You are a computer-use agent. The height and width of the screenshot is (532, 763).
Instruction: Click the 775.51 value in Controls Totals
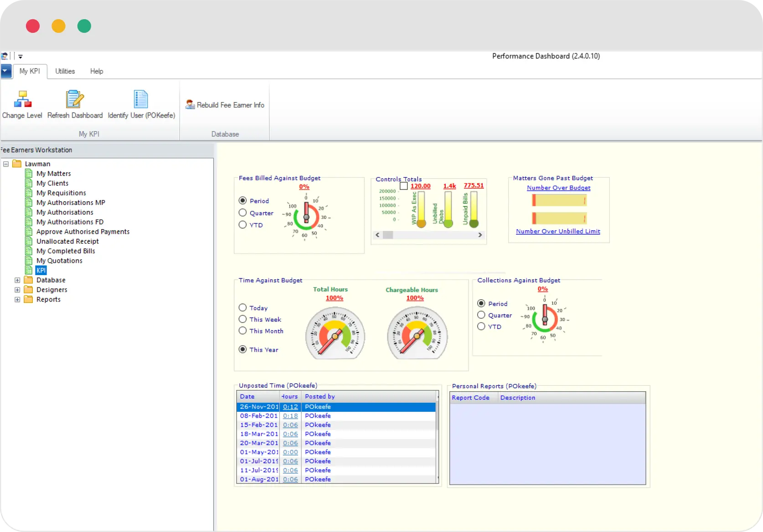point(474,185)
